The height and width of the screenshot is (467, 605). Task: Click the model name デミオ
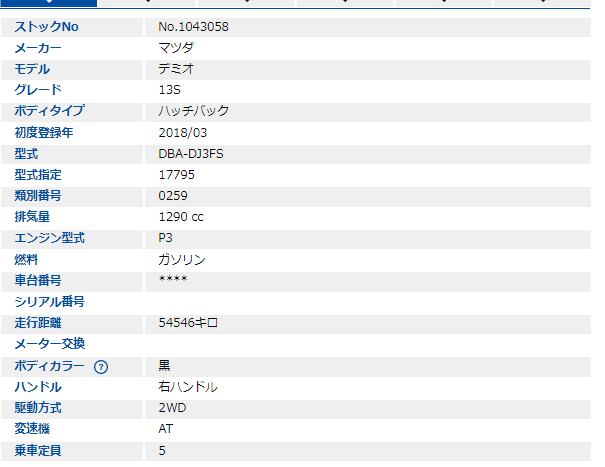point(176,69)
